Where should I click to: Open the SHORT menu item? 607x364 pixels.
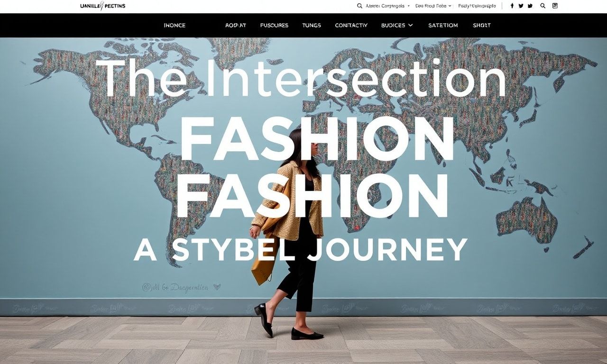[482, 25]
